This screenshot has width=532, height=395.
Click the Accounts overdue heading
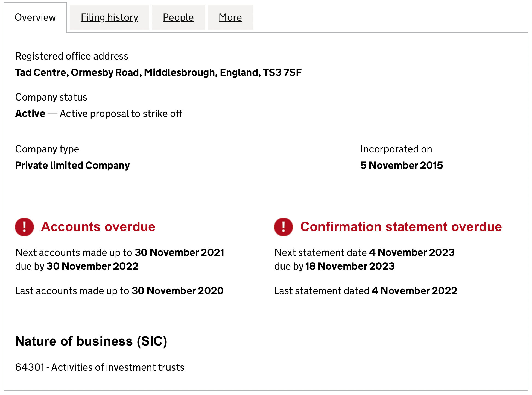[x=98, y=227]
